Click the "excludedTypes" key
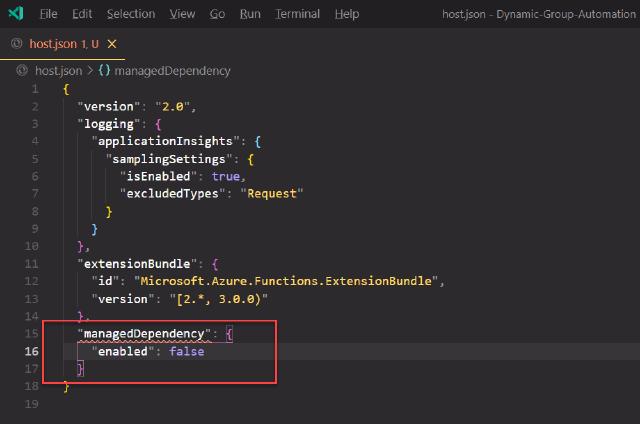 173,193
